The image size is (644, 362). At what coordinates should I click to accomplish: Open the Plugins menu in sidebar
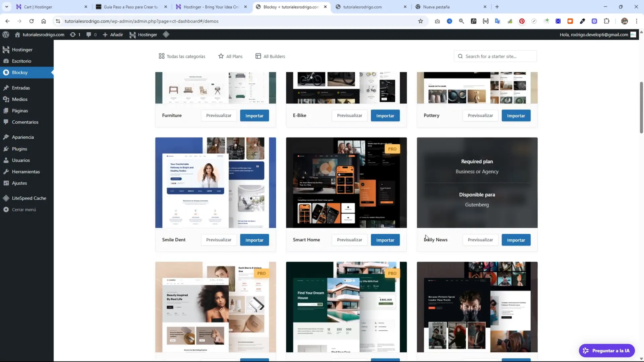tap(19, 149)
